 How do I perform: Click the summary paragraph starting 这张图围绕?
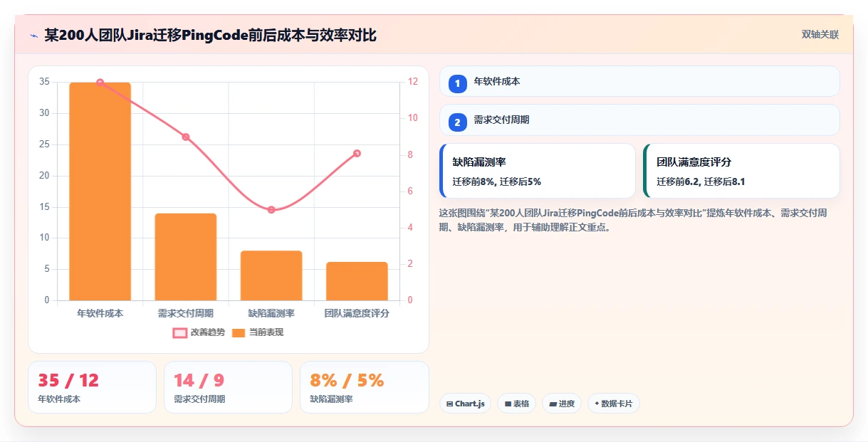[x=633, y=221]
